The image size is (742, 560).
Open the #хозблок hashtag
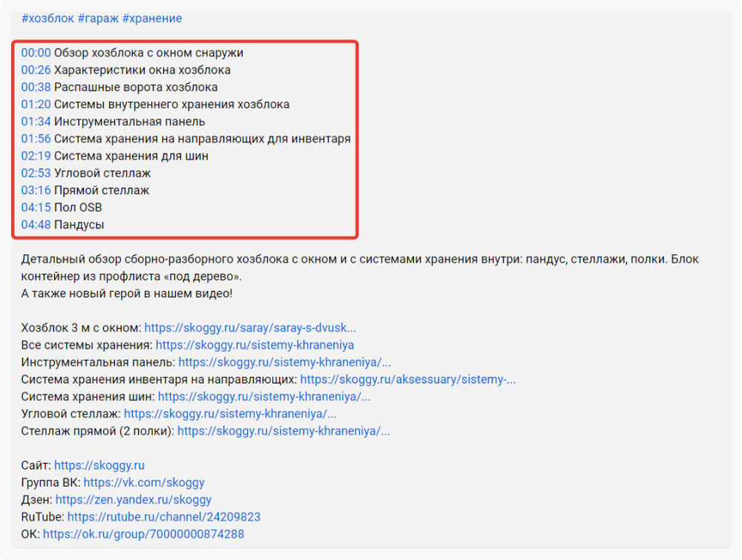point(47,19)
